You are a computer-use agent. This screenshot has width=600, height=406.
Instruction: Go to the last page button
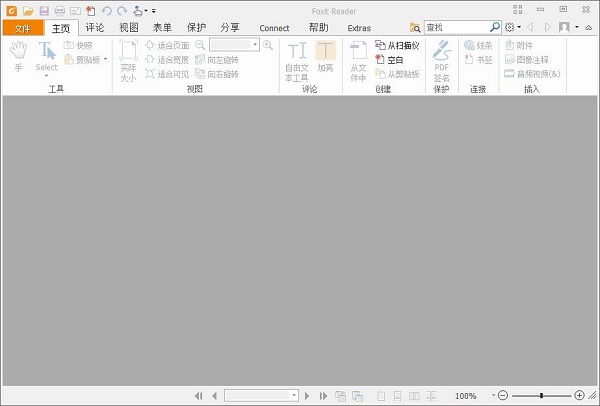[x=323, y=396]
